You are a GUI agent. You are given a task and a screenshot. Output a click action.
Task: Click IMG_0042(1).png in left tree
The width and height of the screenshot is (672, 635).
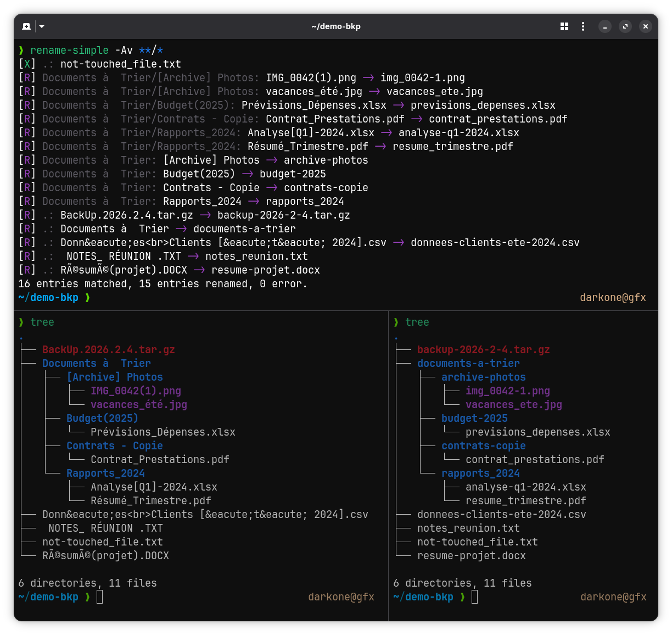[x=136, y=391]
